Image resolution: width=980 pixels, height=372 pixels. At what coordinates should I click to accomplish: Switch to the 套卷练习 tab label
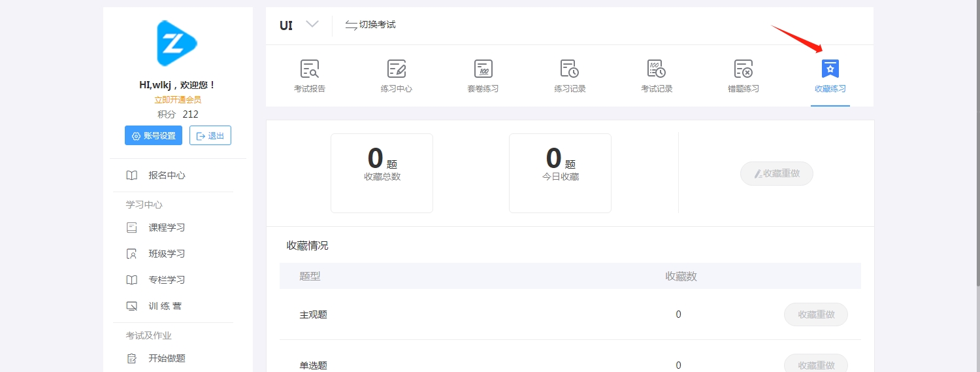[x=483, y=89]
